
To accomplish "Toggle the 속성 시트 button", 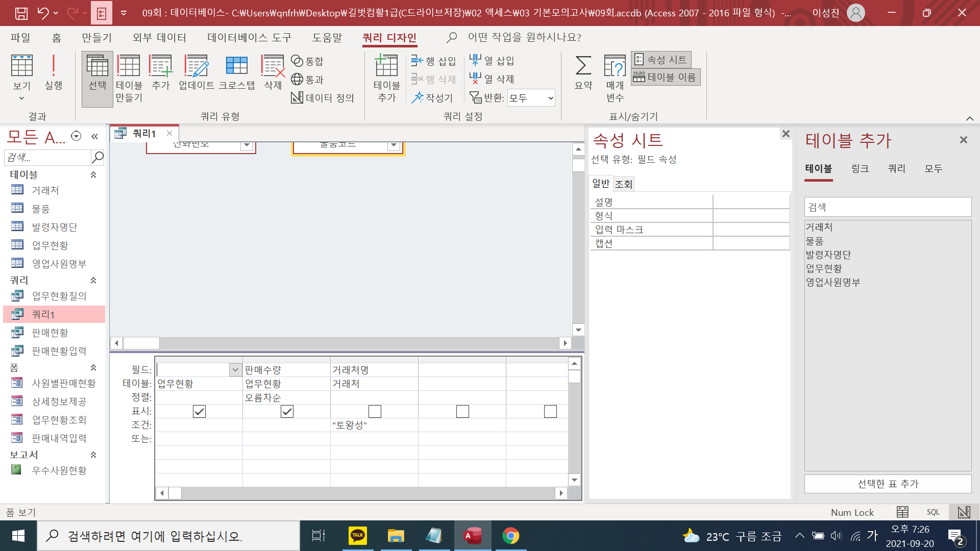I will coord(661,60).
